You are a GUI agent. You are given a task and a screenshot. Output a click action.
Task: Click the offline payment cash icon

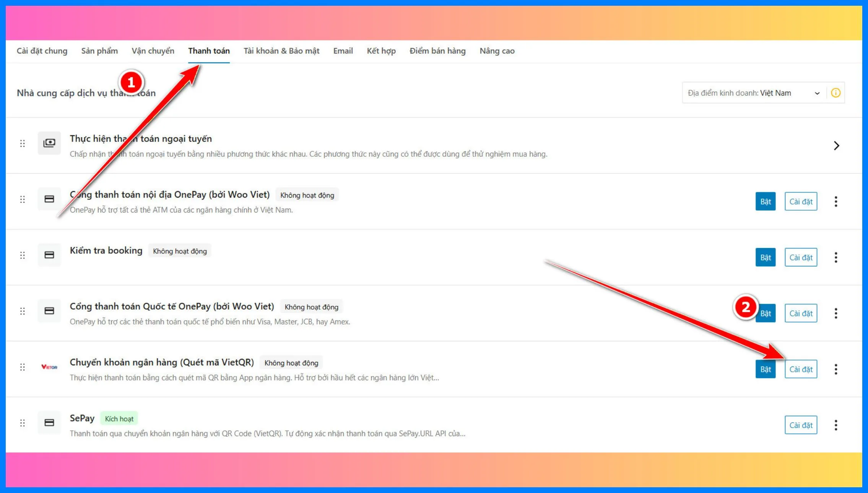pyautogui.click(x=49, y=143)
